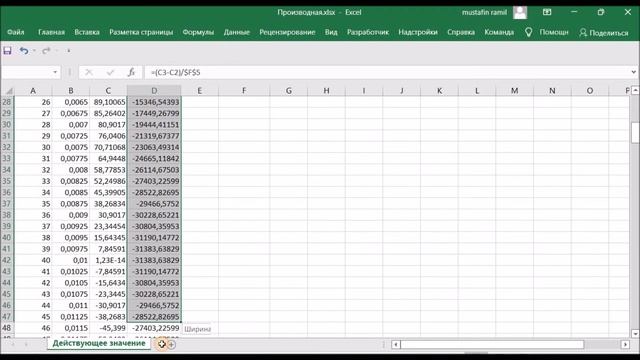Open the Надстройки tab
640x360 pixels.
pyautogui.click(x=418, y=32)
